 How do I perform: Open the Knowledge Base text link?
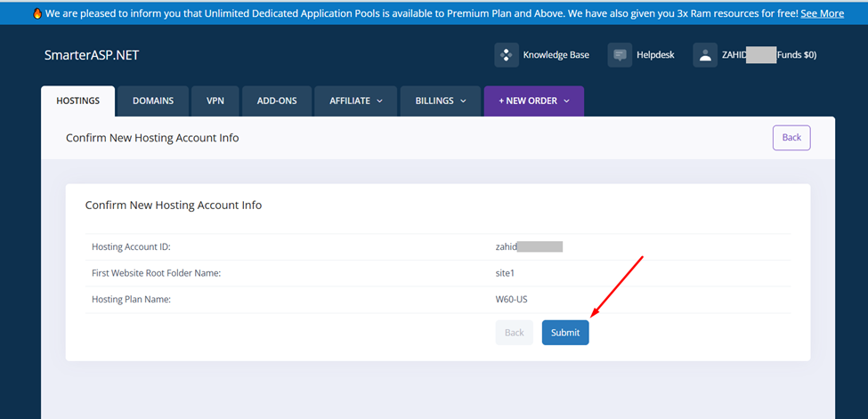coord(556,55)
